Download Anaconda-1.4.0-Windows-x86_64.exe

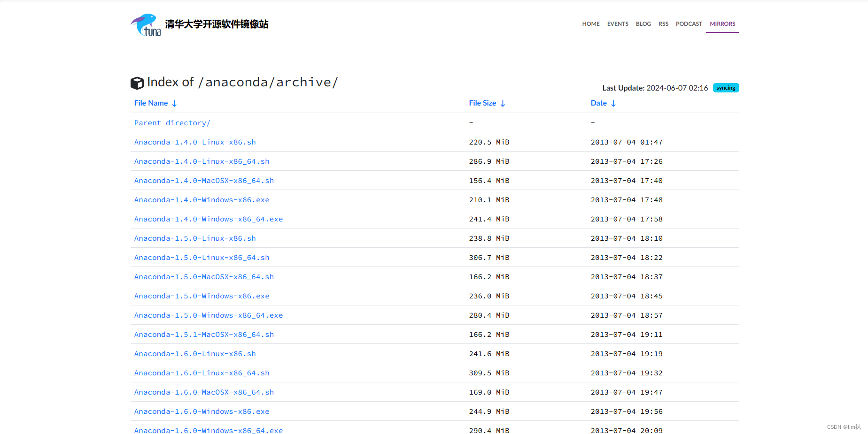209,219
